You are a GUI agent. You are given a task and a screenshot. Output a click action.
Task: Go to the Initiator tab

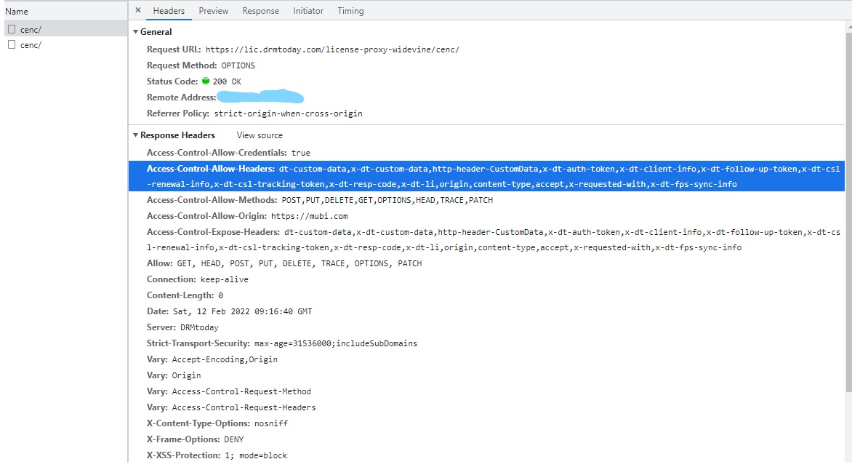click(308, 10)
